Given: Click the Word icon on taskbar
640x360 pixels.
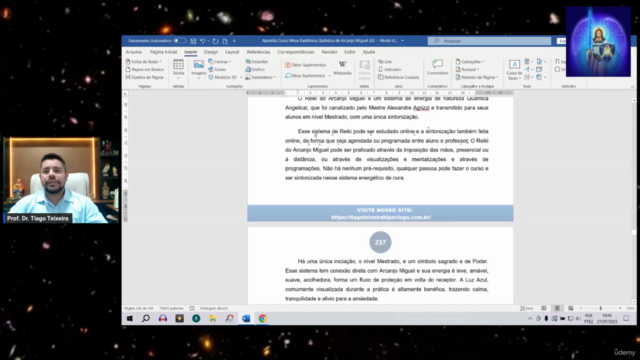Looking at the screenshot, I should coord(246,318).
